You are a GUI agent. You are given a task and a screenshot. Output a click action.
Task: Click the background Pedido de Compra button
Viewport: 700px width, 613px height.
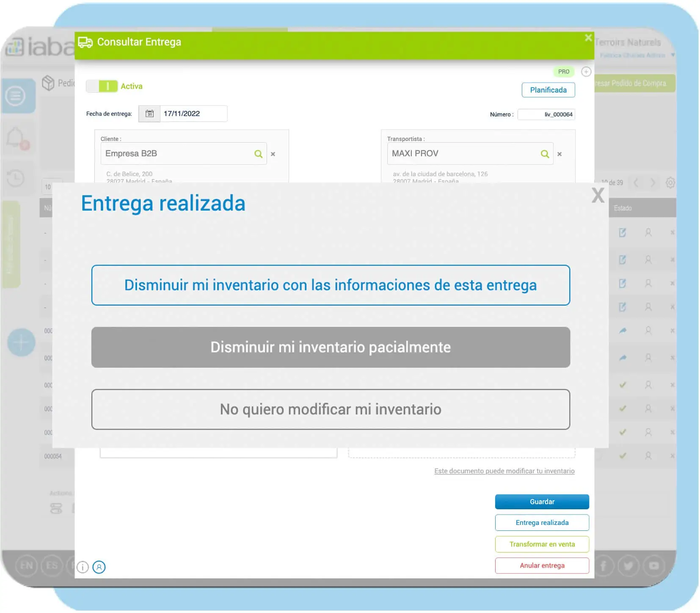635,83
